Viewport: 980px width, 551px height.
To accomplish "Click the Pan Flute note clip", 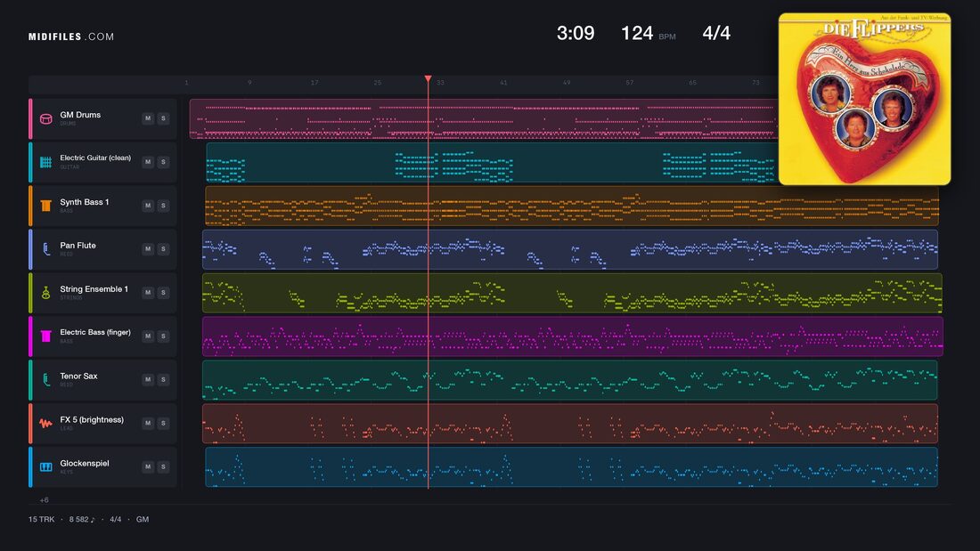I will pyautogui.click(x=570, y=249).
